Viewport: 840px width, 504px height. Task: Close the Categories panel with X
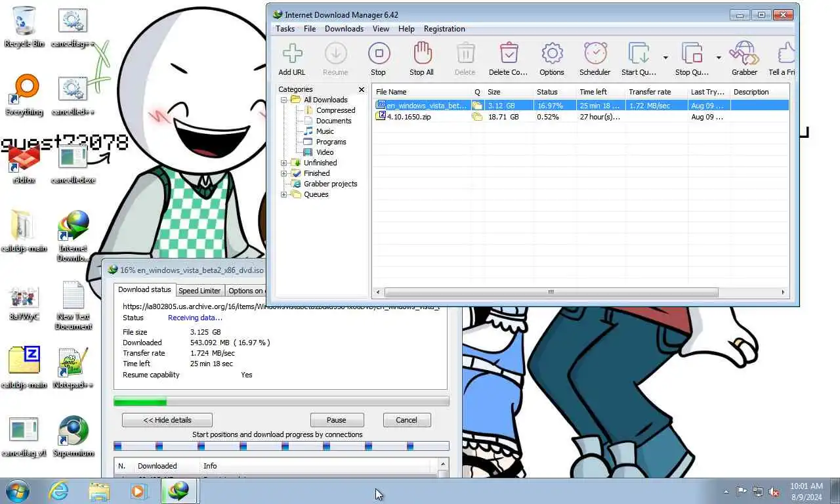(361, 89)
